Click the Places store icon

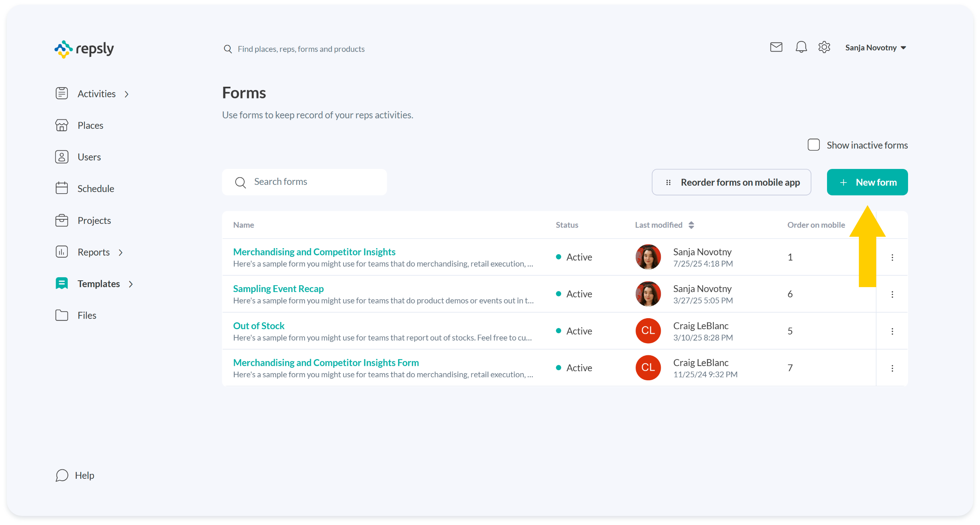point(62,125)
